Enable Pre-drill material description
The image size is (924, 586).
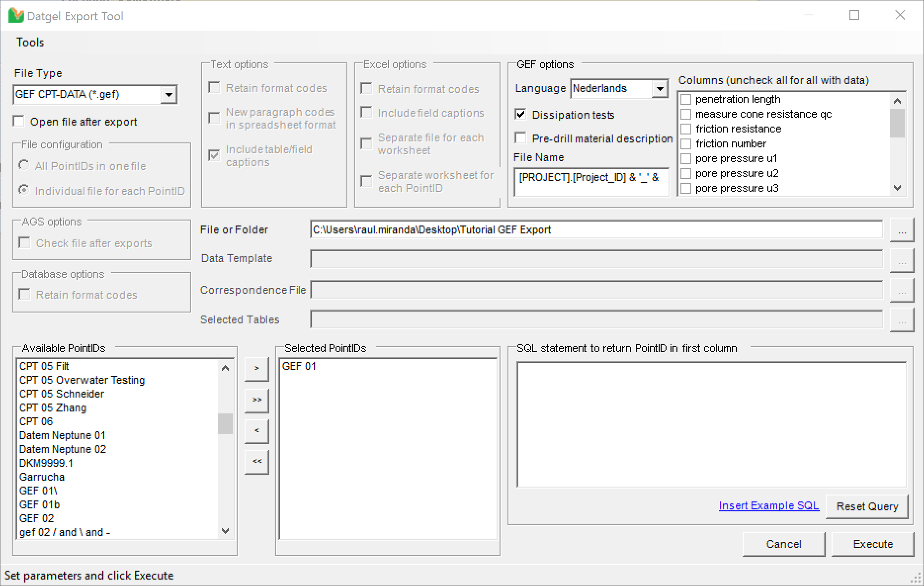521,138
